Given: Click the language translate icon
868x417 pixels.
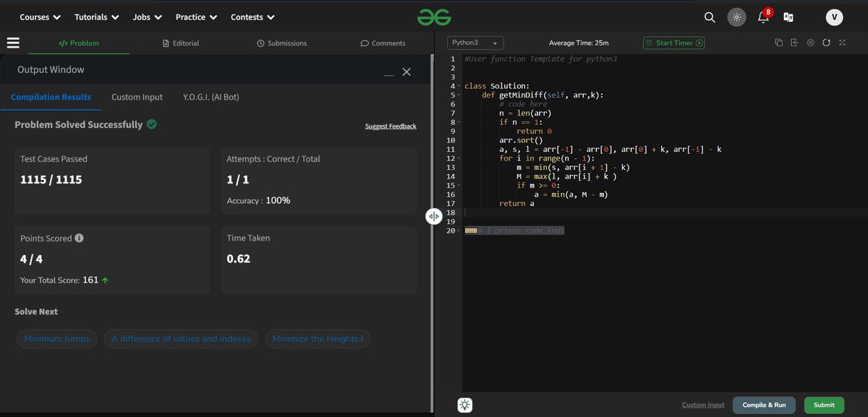Looking at the screenshot, I should (788, 17).
